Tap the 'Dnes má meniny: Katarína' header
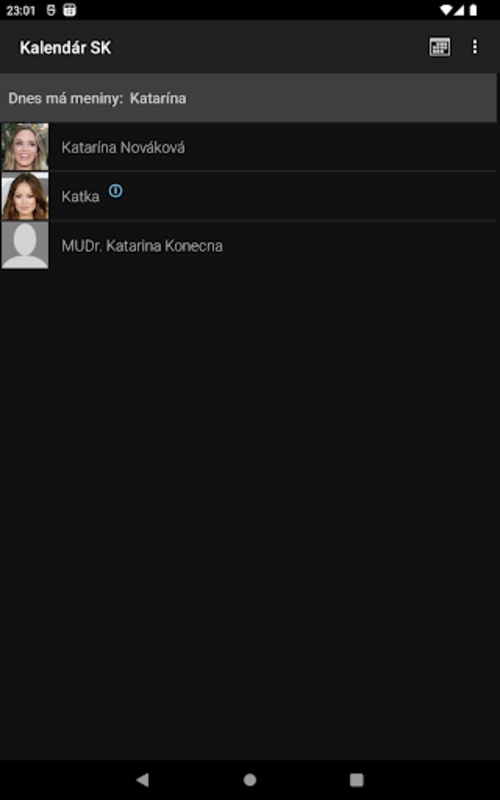Screen dimensions: 500x800 coord(248,98)
